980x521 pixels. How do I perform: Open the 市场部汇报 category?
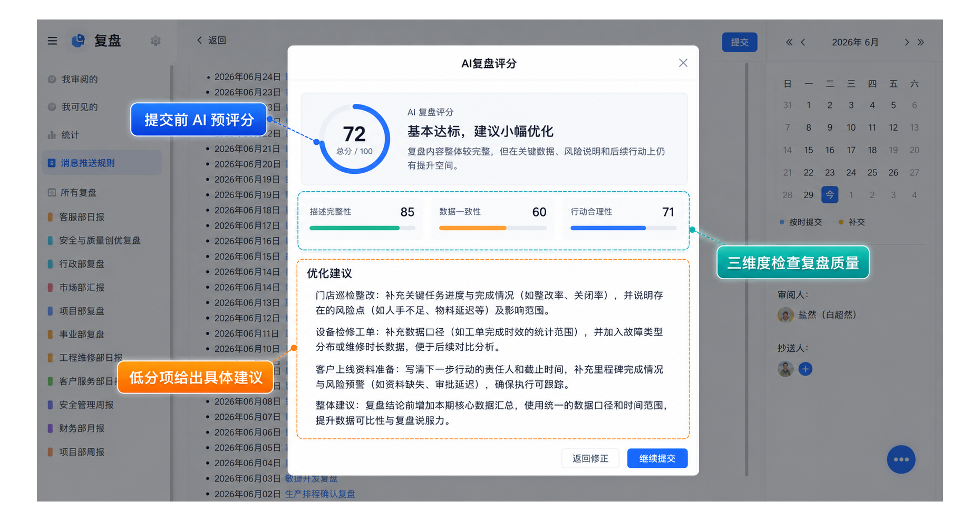76,287
